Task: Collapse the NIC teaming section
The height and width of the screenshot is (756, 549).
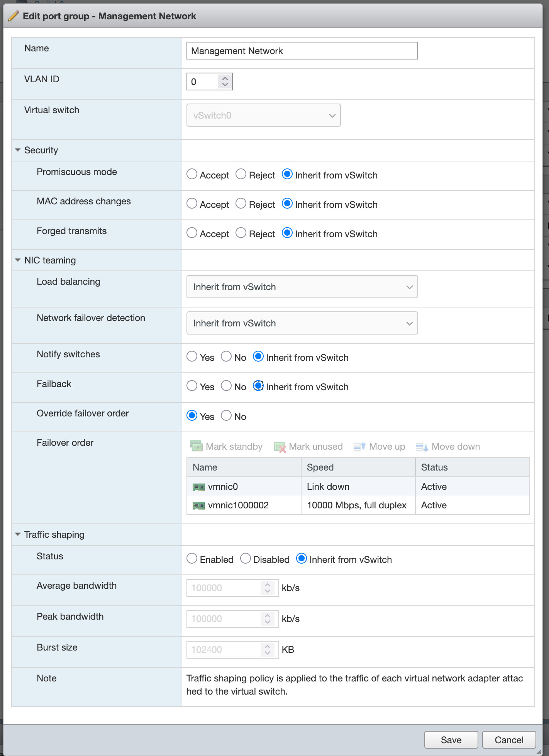Action: (x=18, y=260)
